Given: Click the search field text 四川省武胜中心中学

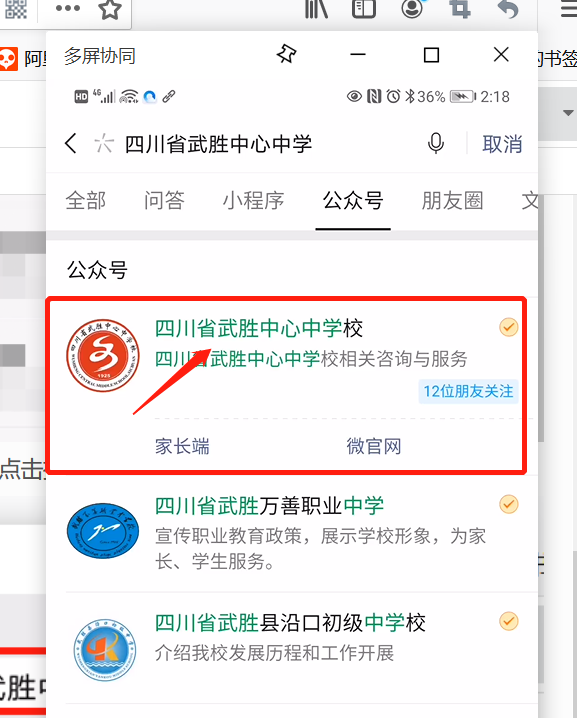Looking at the screenshot, I should click(x=218, y=144).
